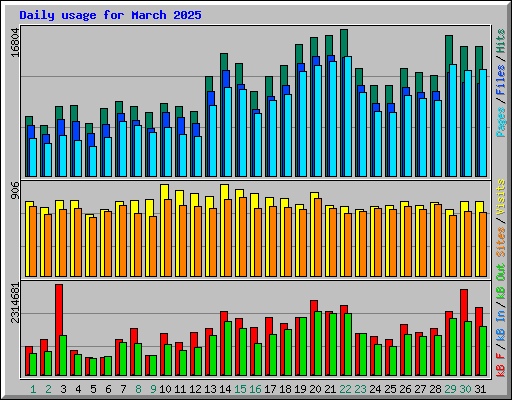Click day label 1 on the x-axis
This screenshot has height=400, width=512.
pyautogui.click(x=33, y=389)
